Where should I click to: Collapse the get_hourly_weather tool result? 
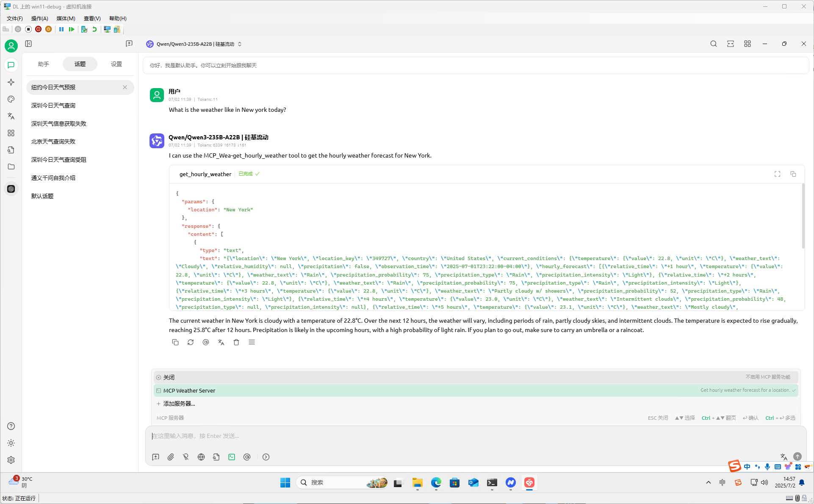pos(205,174)
